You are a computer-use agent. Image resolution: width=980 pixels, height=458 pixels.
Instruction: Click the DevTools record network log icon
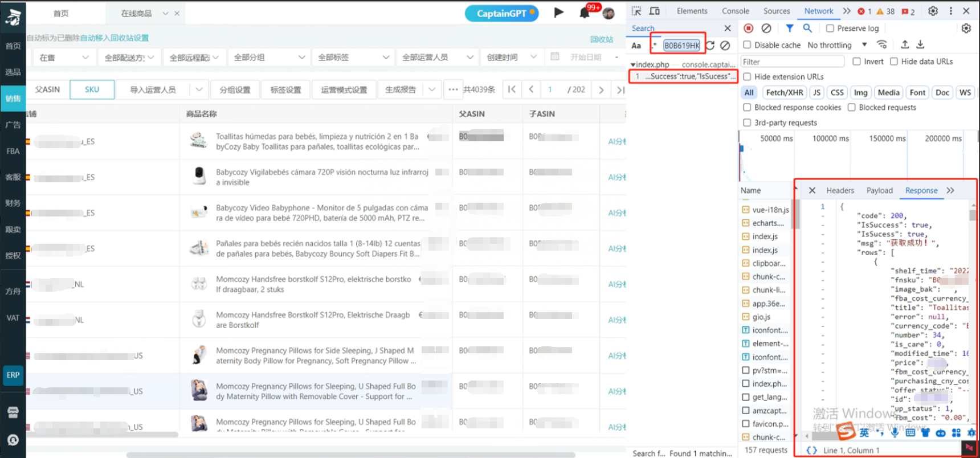749,28
